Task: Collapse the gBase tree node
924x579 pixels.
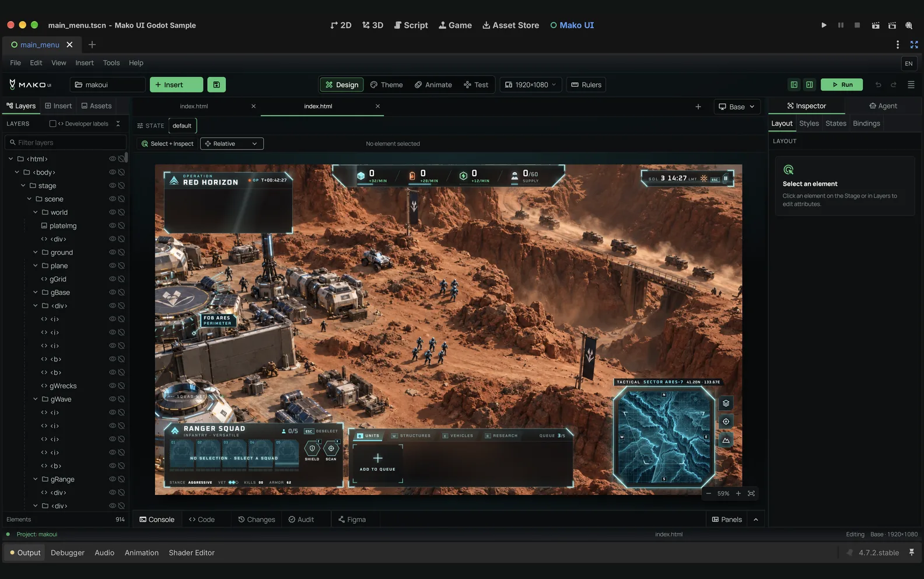Action: [36, 292]
